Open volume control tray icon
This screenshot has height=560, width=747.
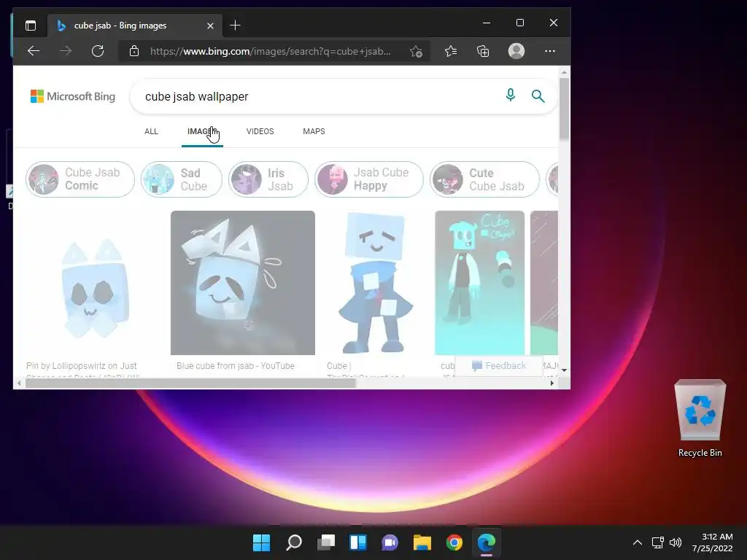(676, 542)
